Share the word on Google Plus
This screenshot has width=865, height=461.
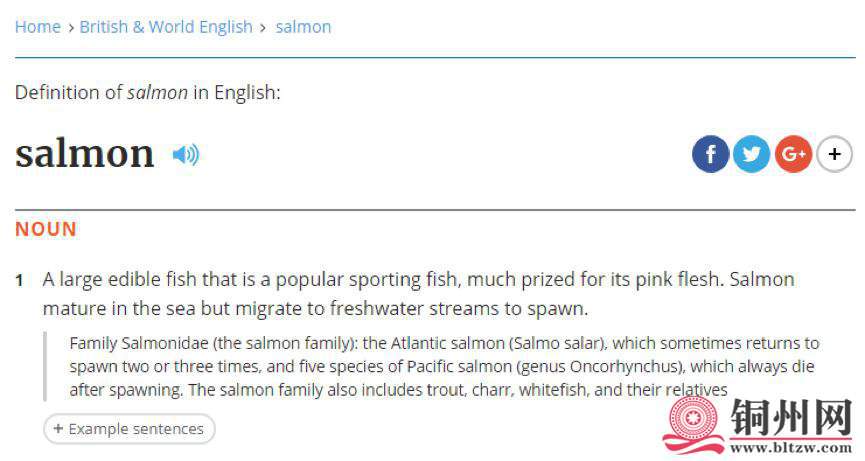coord(793,154)
